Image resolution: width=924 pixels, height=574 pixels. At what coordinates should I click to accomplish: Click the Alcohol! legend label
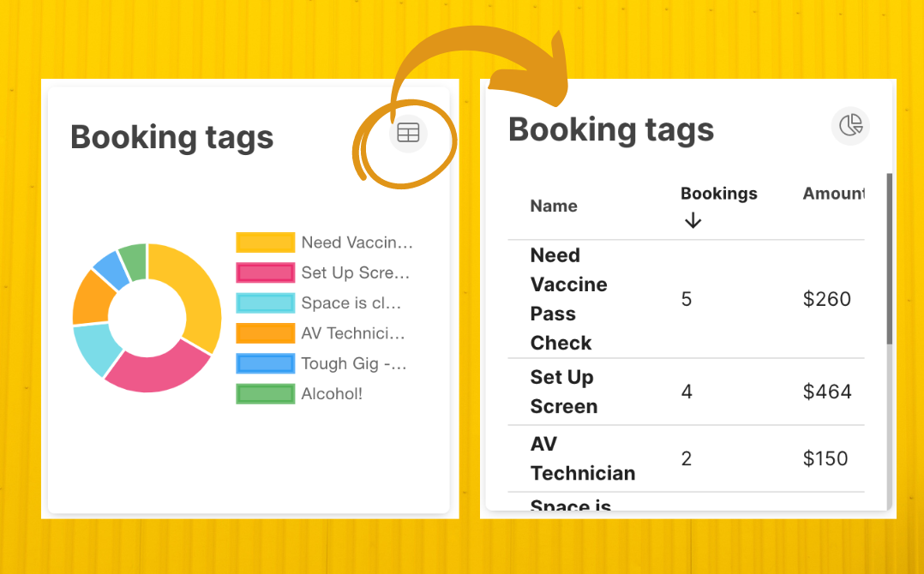332,394
